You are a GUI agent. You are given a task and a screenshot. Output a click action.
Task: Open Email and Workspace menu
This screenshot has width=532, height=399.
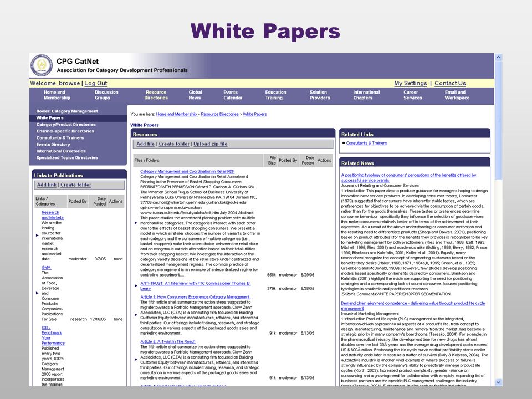click(x=457, y=95)
